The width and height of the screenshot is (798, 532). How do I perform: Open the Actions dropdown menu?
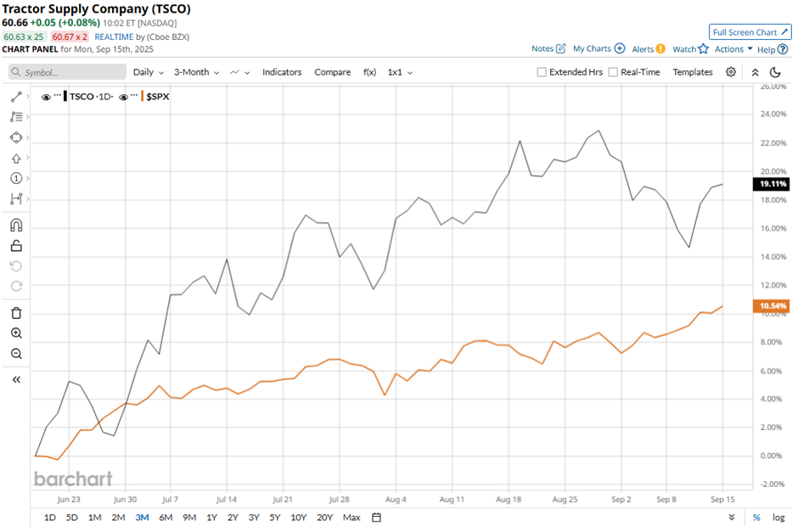[x=733, y=49]
